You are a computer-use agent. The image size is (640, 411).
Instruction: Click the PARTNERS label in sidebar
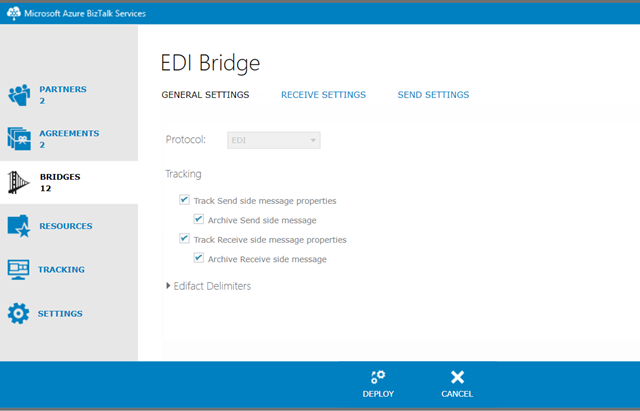62,89
